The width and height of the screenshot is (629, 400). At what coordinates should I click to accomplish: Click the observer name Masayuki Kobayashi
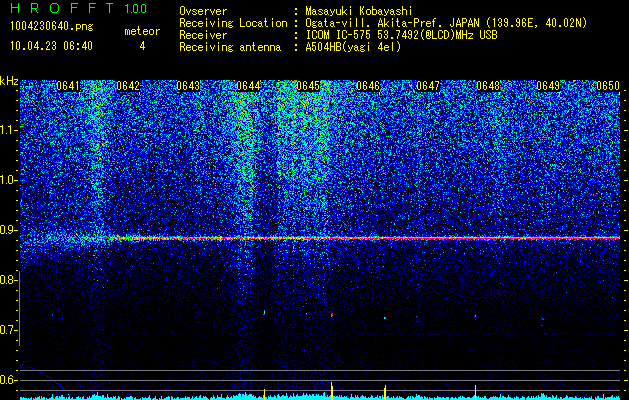point(359,11)
